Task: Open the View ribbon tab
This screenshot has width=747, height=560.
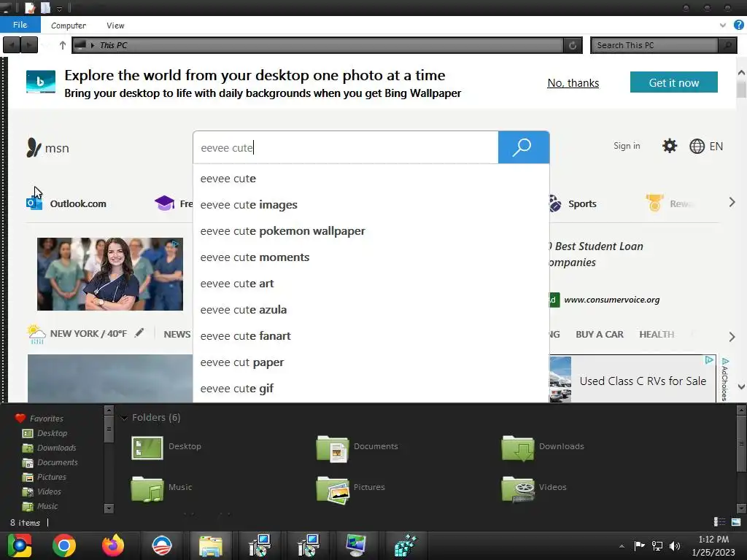Action: 115,26
